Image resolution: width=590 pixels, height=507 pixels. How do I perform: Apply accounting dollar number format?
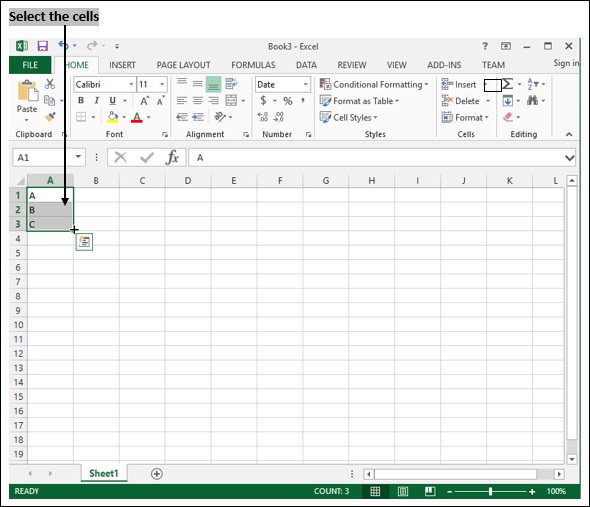click(263, 100)
